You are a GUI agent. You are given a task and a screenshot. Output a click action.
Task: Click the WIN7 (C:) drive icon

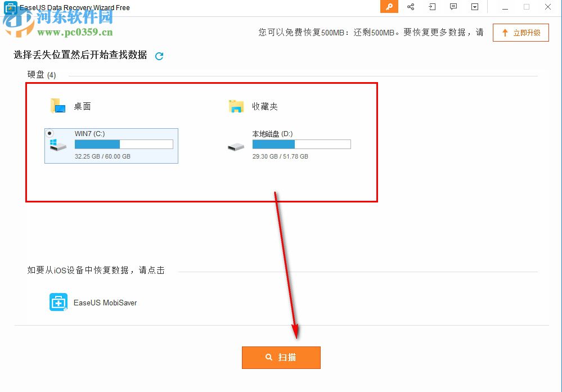click(x=56, y=144)
